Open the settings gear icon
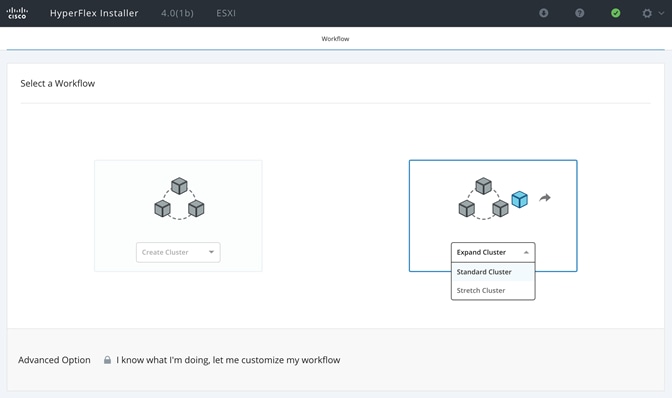Viewport: 672px width, 398px height. [x=647, y=13]
